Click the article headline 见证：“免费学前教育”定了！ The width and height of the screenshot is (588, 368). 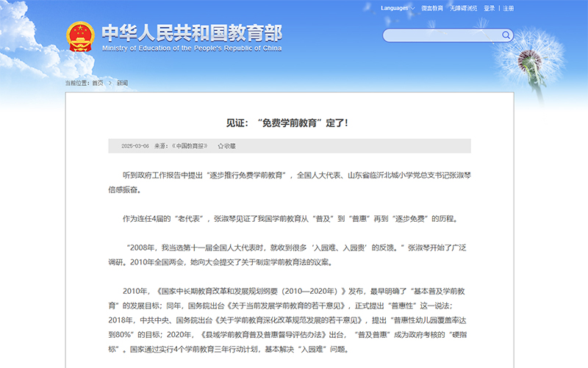287,123
